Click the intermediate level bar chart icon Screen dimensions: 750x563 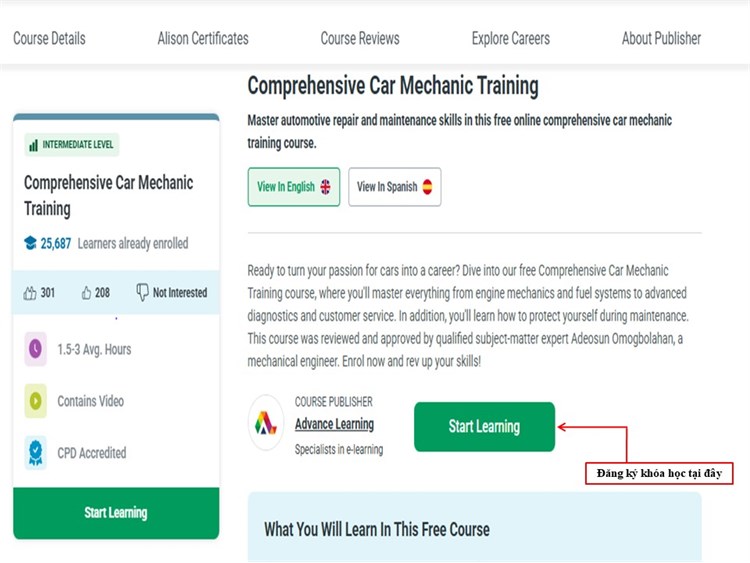tap(34, 145)
